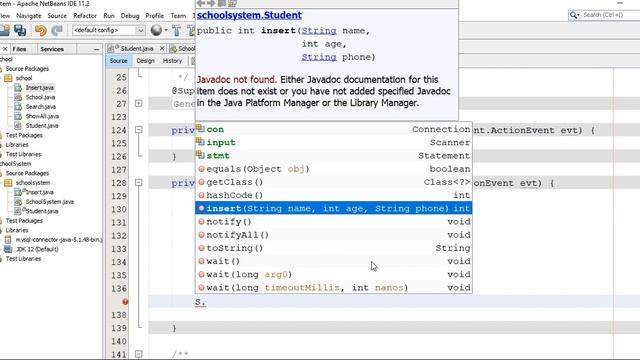
Task: Minimize the projects panel group
Action: coord(96,49)
